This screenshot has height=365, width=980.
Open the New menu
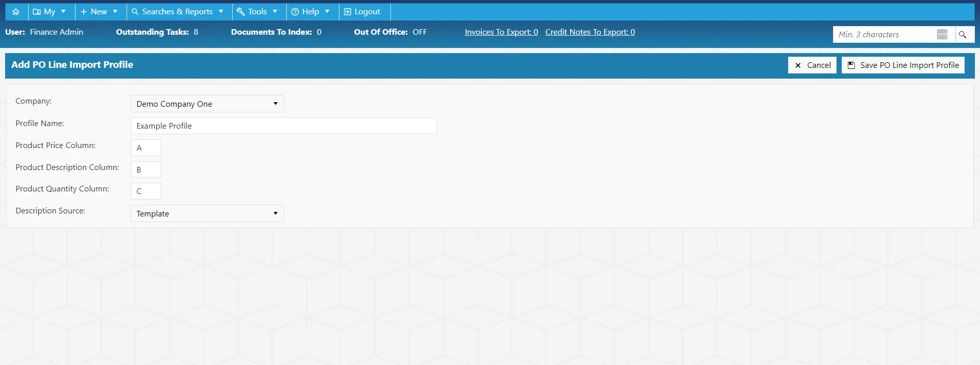tap(99, 12)
